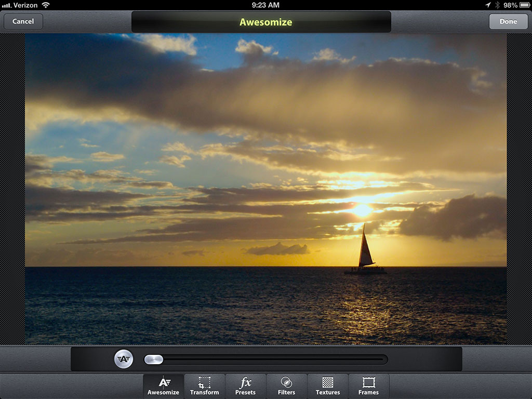This screenshot has height=399, width=532.
Task: Tap the Verizon carrier label
Action: pyautogui.click(x=26, y=5)
